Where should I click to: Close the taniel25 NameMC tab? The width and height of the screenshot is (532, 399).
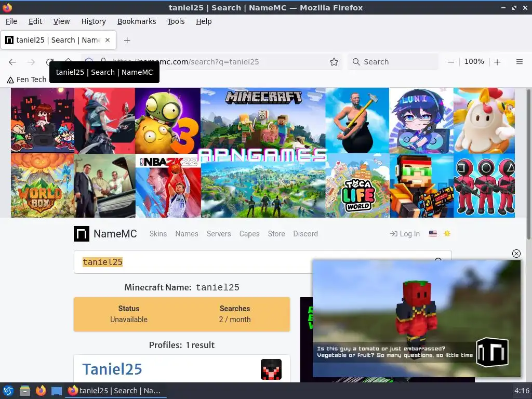click(x=108, y=40)
